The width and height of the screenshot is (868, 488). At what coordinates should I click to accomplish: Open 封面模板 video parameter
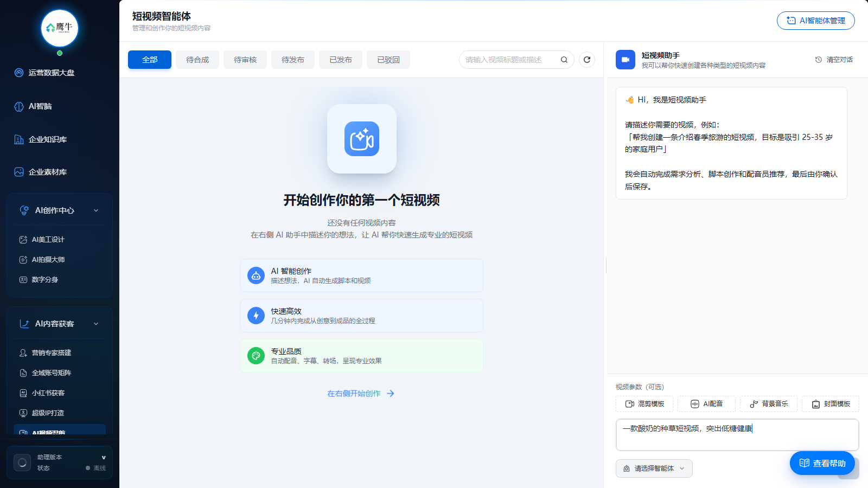[831, 404]
